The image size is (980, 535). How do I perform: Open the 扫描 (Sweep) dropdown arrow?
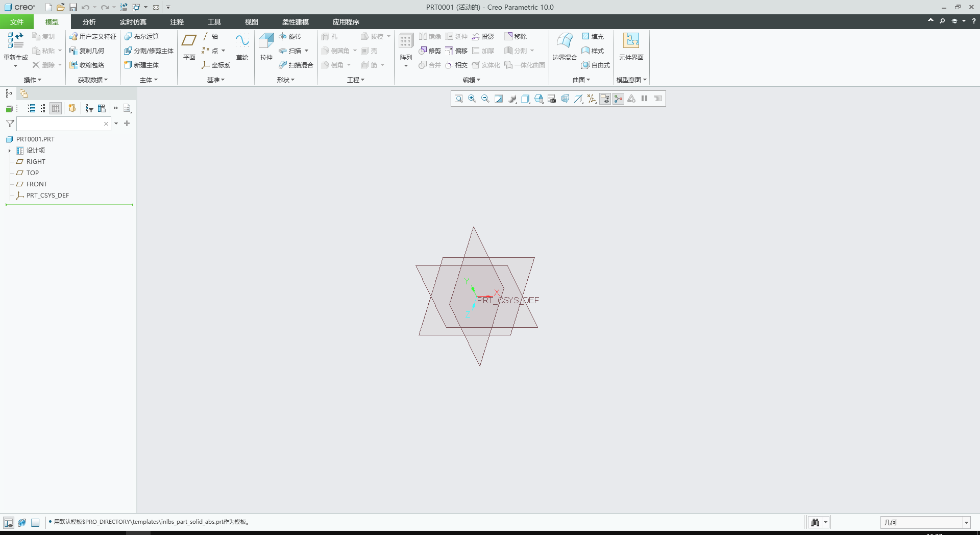coord(306,51)
